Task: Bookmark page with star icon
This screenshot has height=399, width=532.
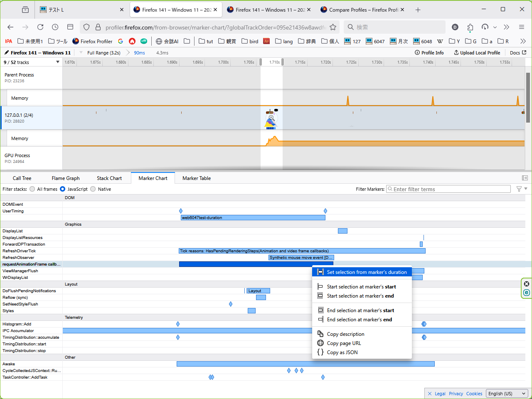Action: coord(333,27)
